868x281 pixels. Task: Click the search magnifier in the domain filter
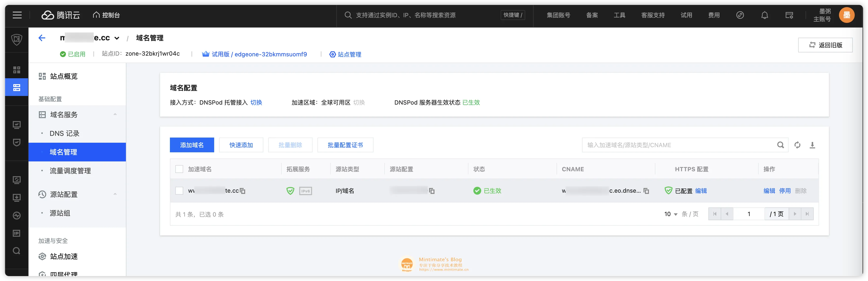(x=780, y=145)
